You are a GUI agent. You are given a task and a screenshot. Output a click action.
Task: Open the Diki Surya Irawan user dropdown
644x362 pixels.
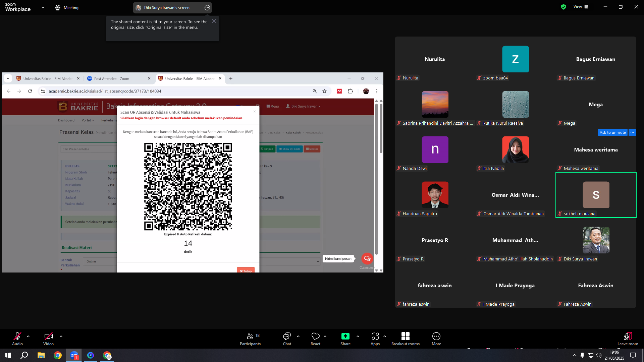(x=303, y=106)
